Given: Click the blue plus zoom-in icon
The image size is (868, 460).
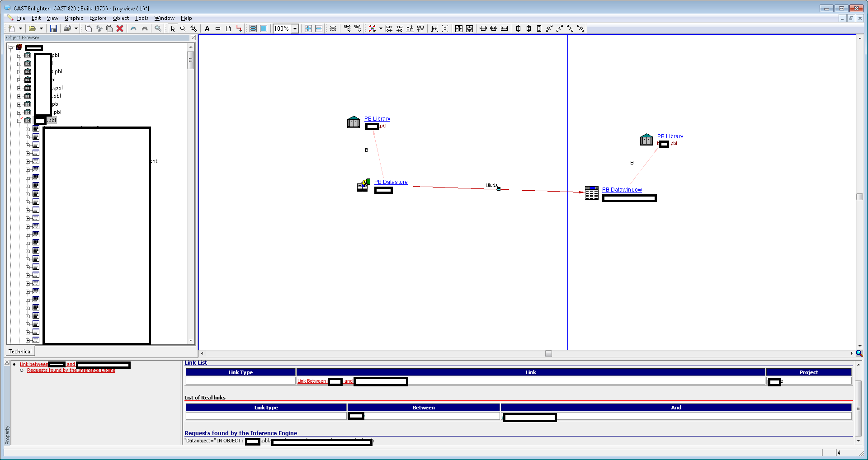Looking at the screenshot, I should (x=308, y=28).
